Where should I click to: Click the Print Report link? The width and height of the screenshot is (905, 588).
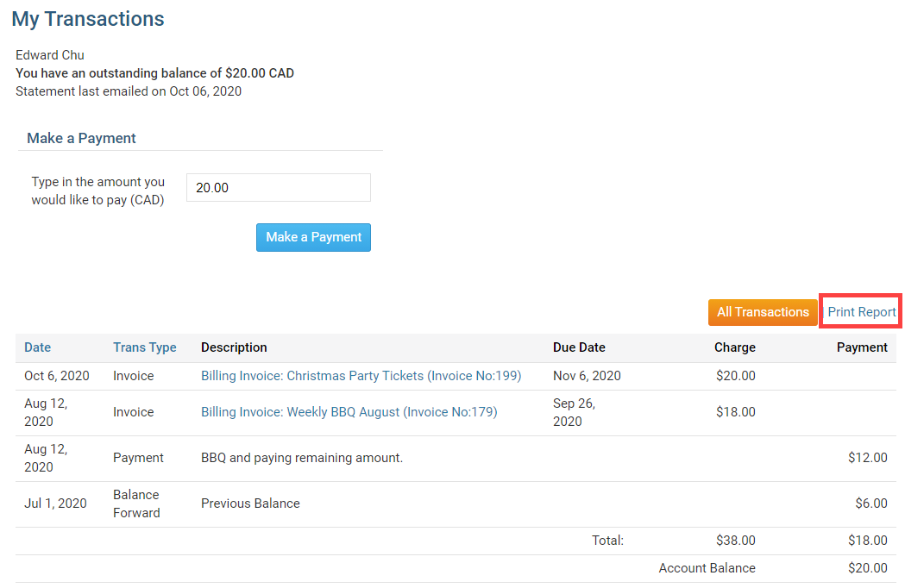861,312
